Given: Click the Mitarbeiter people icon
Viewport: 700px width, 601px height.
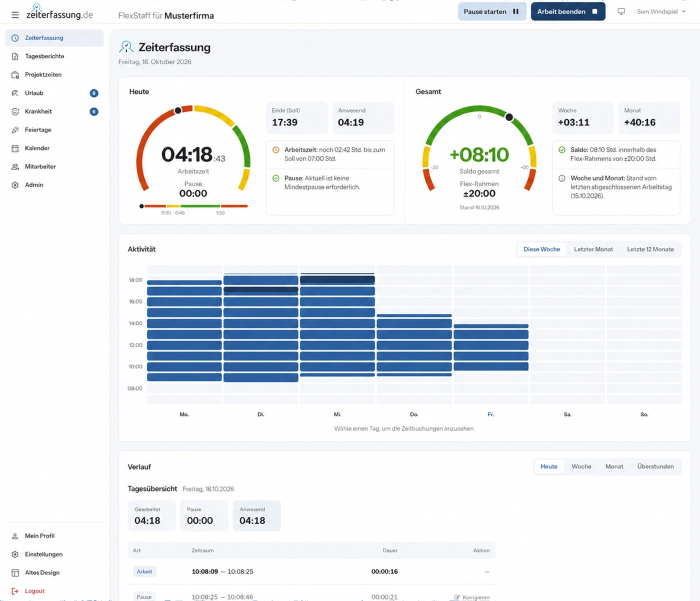Looking at the screenshot, I should (15, 166).
